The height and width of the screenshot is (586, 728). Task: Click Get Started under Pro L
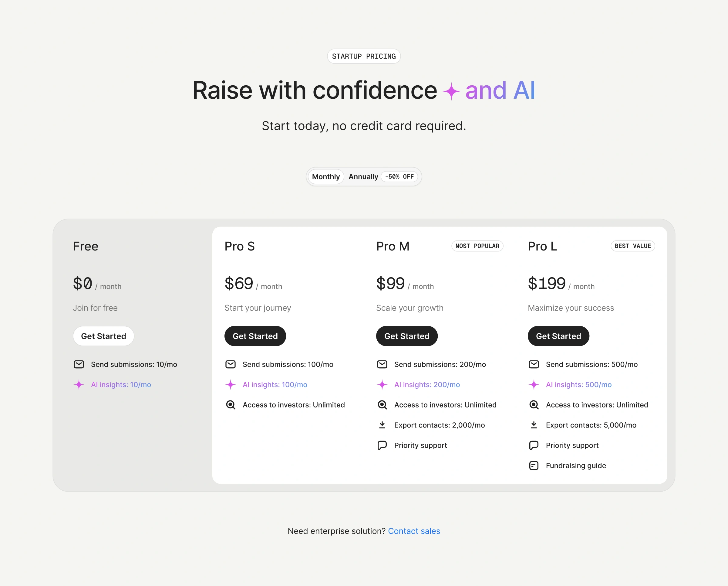tap(558, 336)
